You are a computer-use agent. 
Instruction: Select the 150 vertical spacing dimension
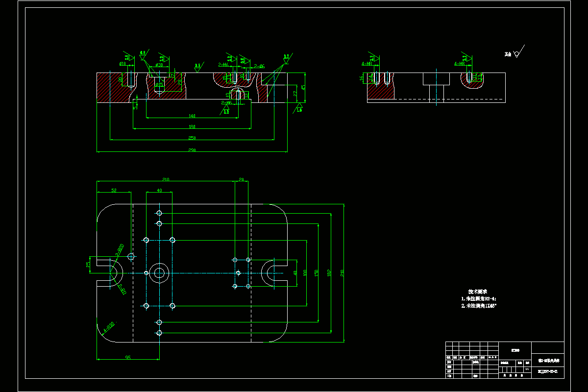coord(317,272)
